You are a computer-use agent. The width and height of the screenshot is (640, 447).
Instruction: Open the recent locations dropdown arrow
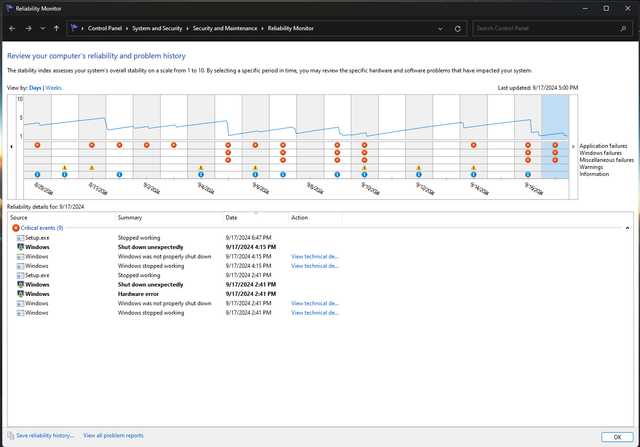pos(42,28)
